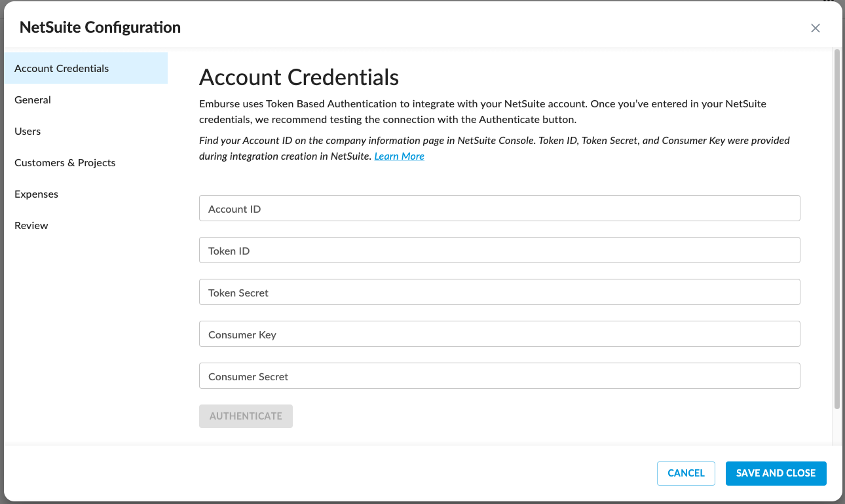Select the Account Credentials sidebar item
Image resolution: width=845 pixels, height=504 pixels.
coord(61,68)
